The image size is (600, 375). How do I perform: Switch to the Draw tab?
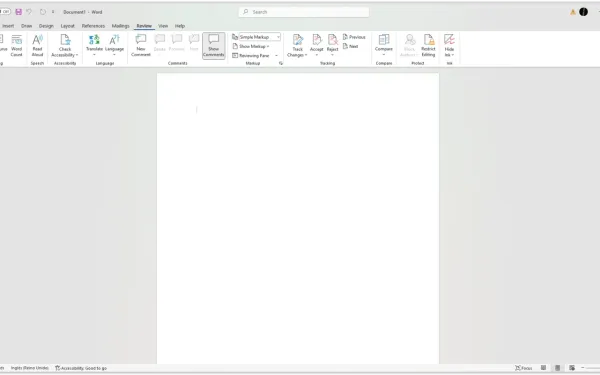point(26,26)
